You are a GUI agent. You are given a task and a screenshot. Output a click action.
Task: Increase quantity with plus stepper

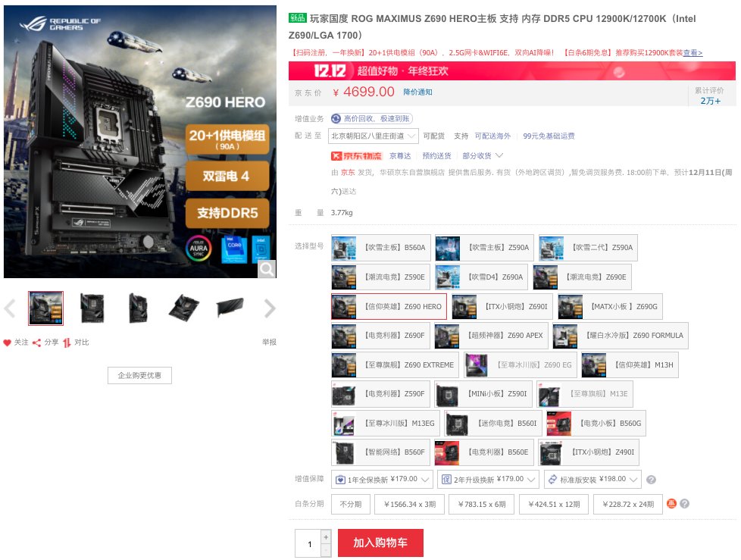pyautogui.click(x=326, y=537)
